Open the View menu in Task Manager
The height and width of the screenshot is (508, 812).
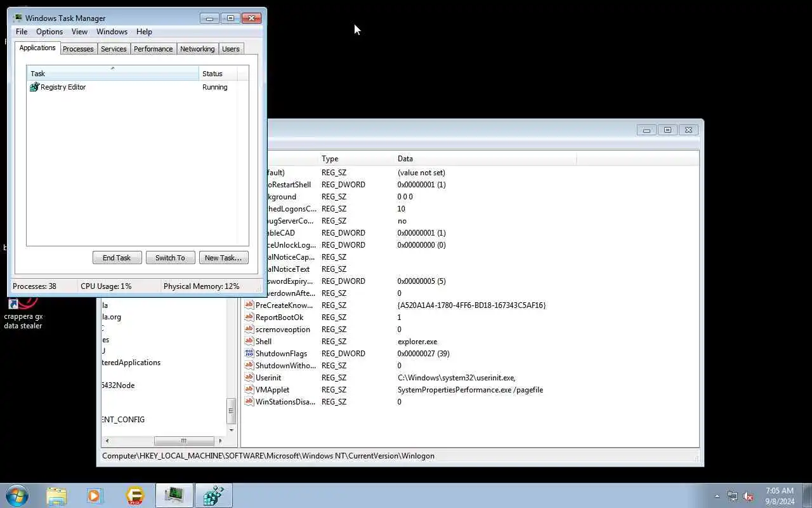click(79, 32)
